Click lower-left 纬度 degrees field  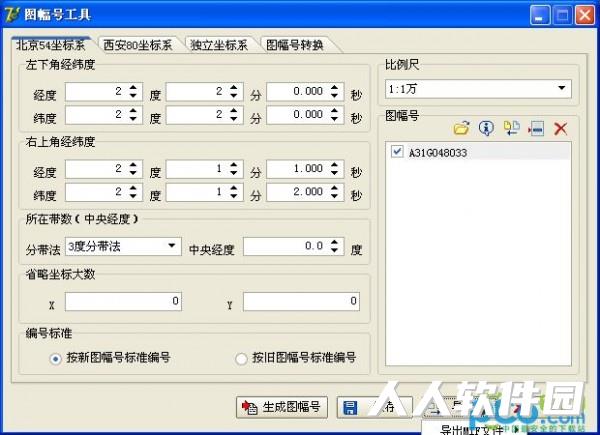point(104,115)
